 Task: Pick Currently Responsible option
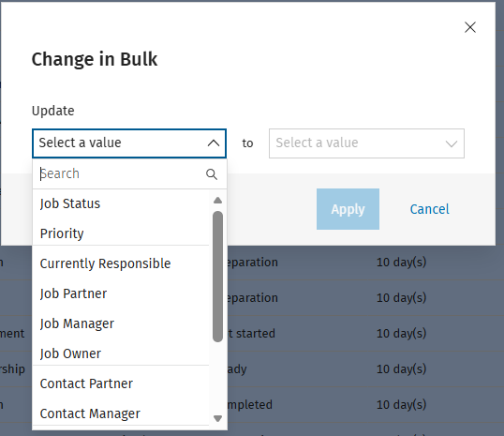(x=121, y=263)
